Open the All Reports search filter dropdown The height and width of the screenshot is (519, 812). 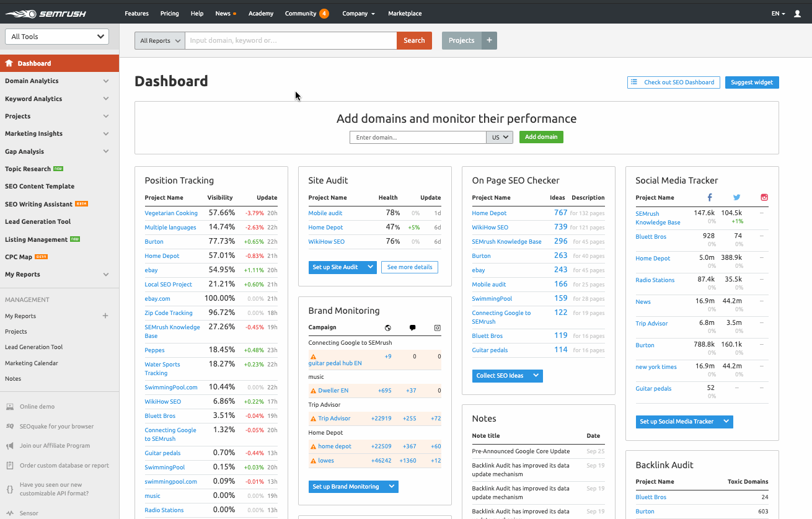tap(160, 41)
